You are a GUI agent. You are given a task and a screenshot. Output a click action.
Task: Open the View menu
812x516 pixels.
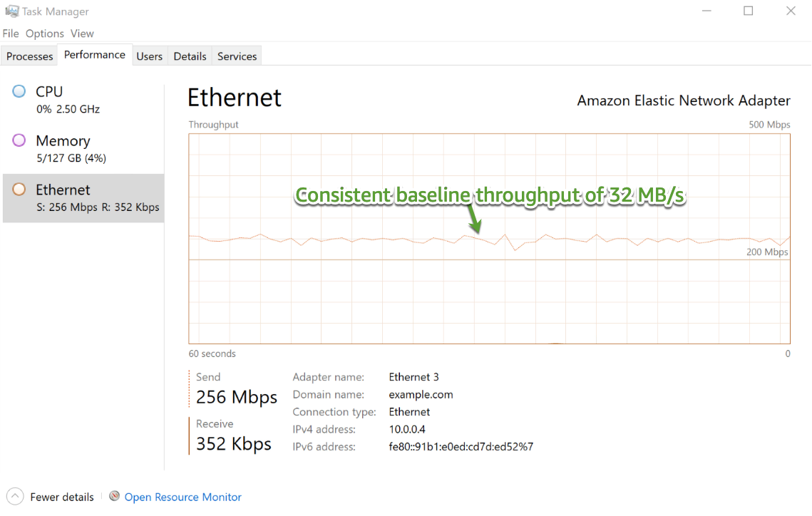pyautogui.click(x=82, y=33)
